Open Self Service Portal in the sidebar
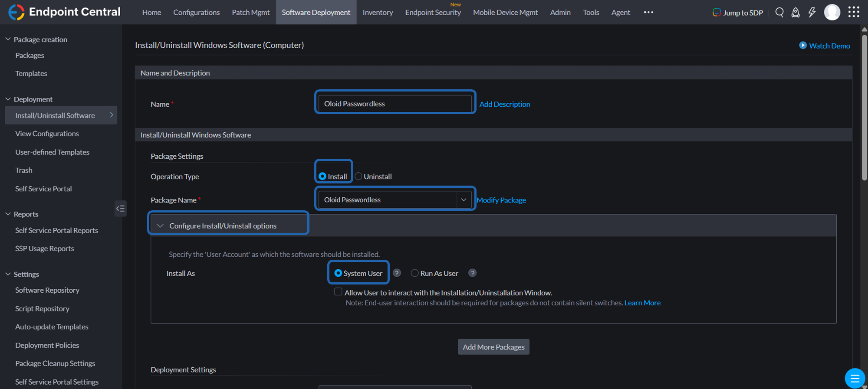 pos(43,189)
